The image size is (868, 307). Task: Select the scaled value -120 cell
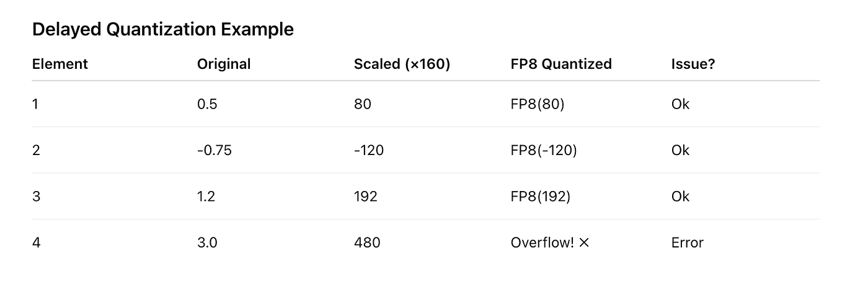tap(368, 150)
